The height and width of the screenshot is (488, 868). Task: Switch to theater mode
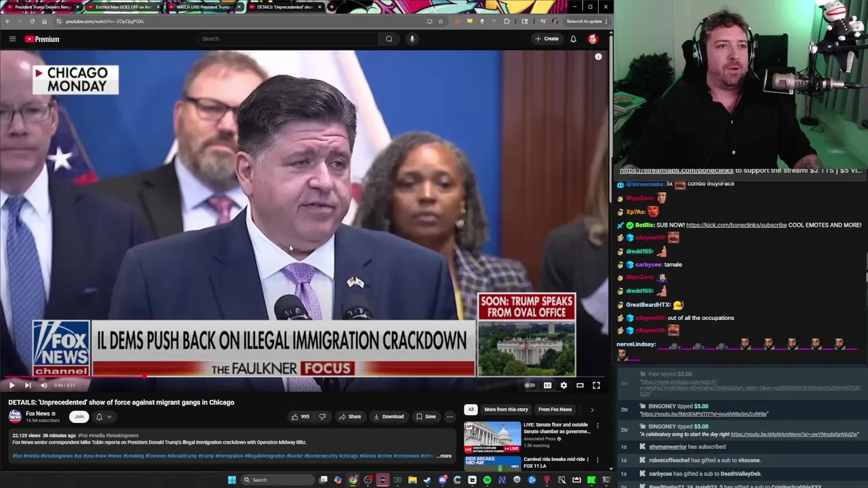pos(580,385)
